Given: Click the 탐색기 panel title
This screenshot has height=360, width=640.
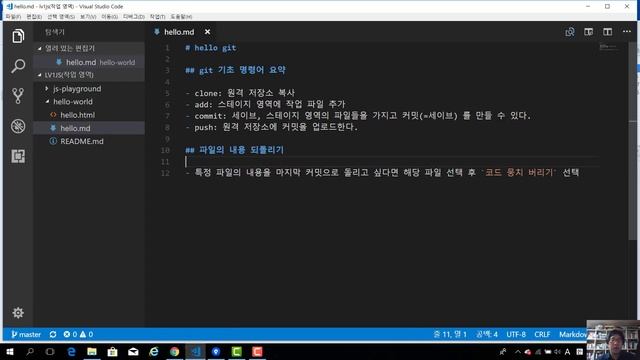Looking at the screenshot, I should [x=55, y=32].
